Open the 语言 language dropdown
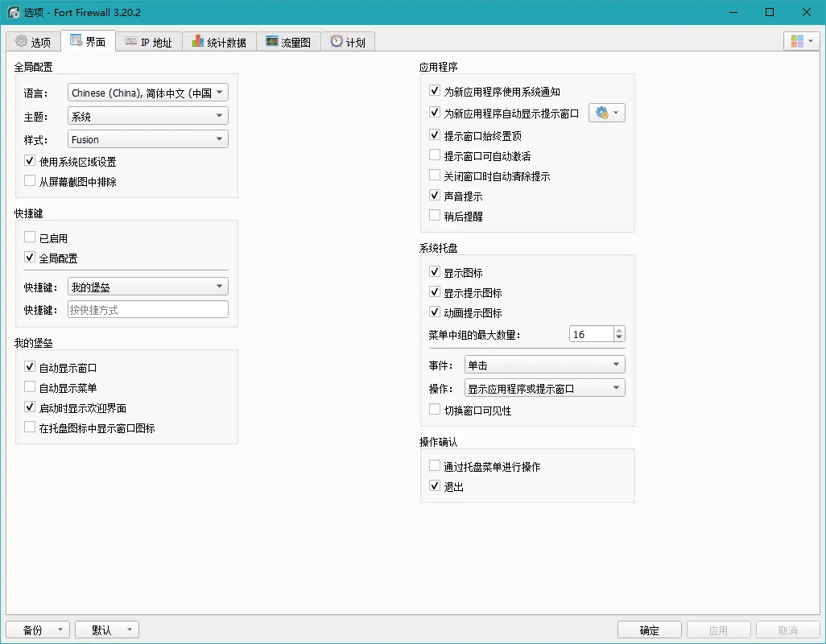826x644 pixels. [x=148, y=93]
